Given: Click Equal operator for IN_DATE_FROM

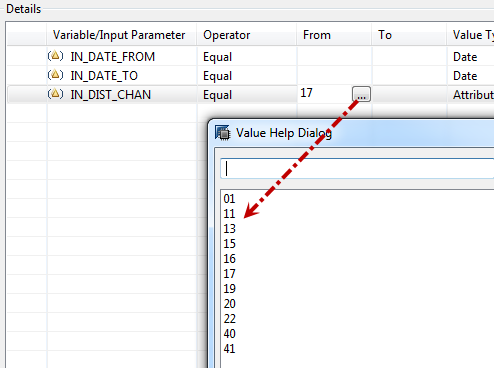Looking at the screenshot, I should [x=217, y=57].
